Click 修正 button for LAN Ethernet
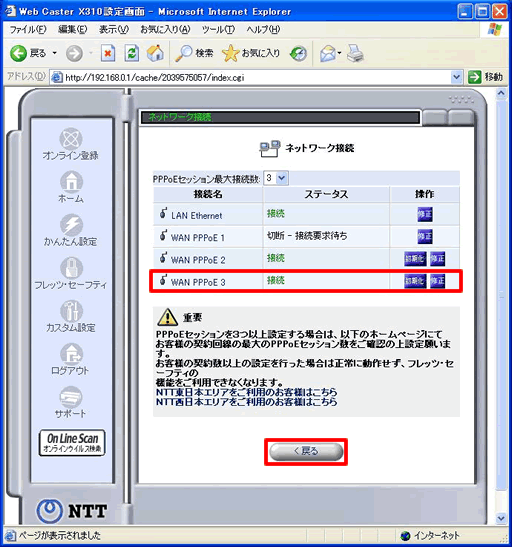 (425, 214)
